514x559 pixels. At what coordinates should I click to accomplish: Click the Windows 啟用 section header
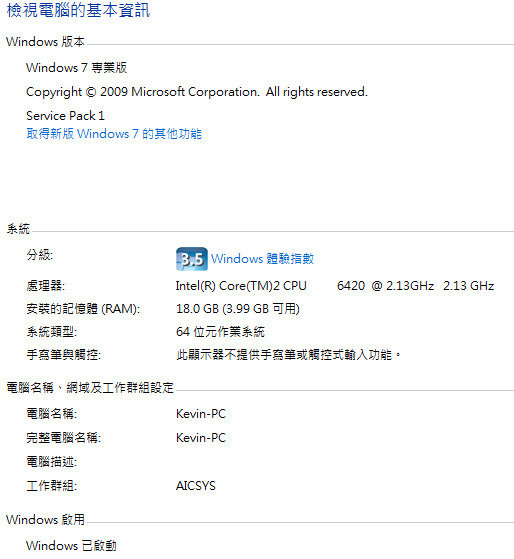pyautogui.click(x=45, y=520)
